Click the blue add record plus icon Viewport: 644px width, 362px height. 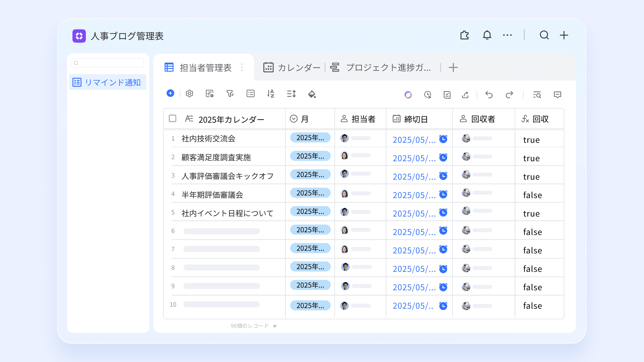pos(170,94)
